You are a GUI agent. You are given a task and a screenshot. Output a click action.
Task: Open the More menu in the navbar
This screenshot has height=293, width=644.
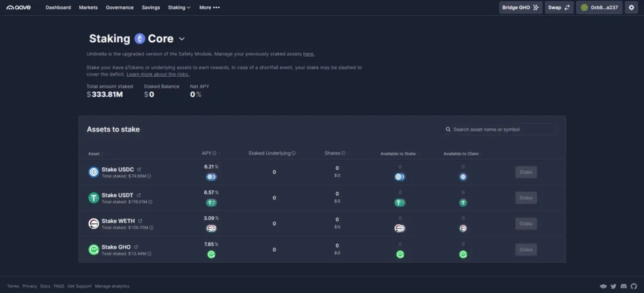tap(209, 8)
